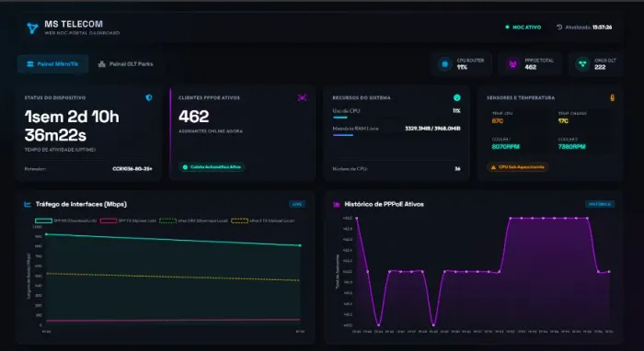Click the green ONUs OLT network icon
This screenshot has height=351, width=644.
pos(582,64)
